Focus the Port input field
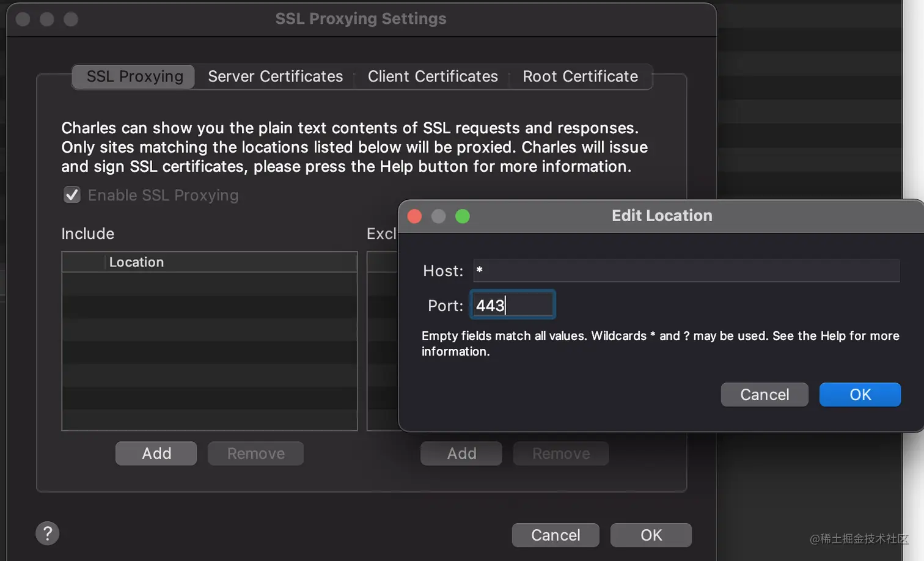Image resolution: width=924 pixels, height=561 pixels. click(513, 305)
